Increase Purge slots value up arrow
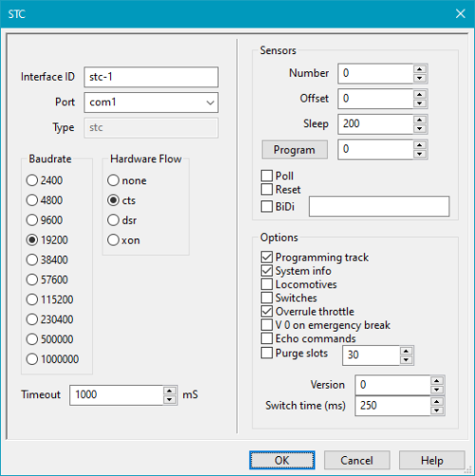 (x=406, y=351)
